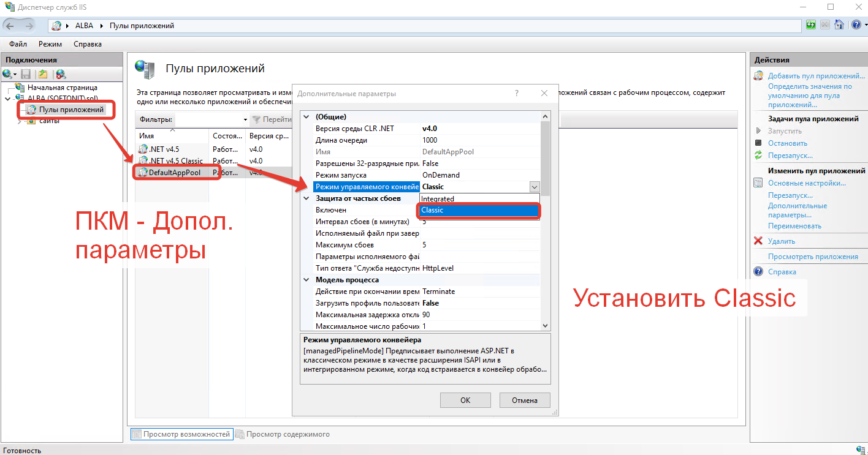Click the blue help icon in top-right toolbar

[856, 25]
